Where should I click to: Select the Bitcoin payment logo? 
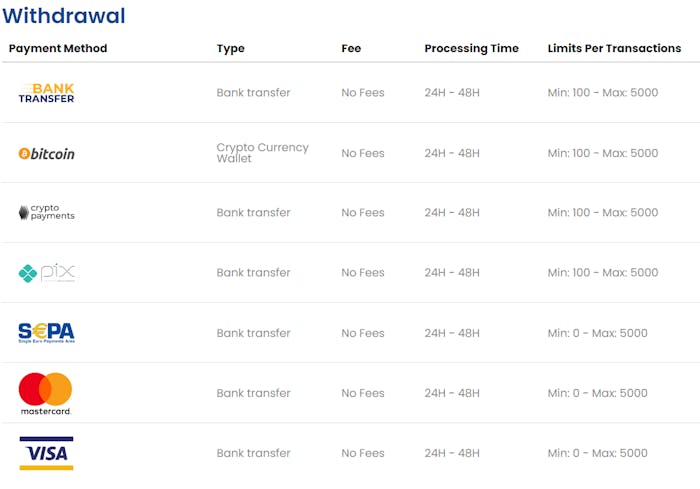(x=46, y=153)
